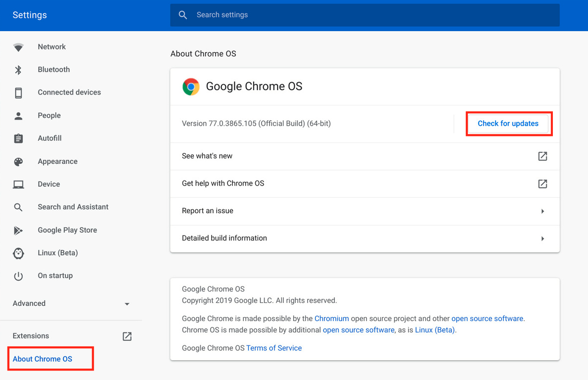Screen dimensions: 588x380
Task: Click the Appearance palette icon
Action: (18, 162)
